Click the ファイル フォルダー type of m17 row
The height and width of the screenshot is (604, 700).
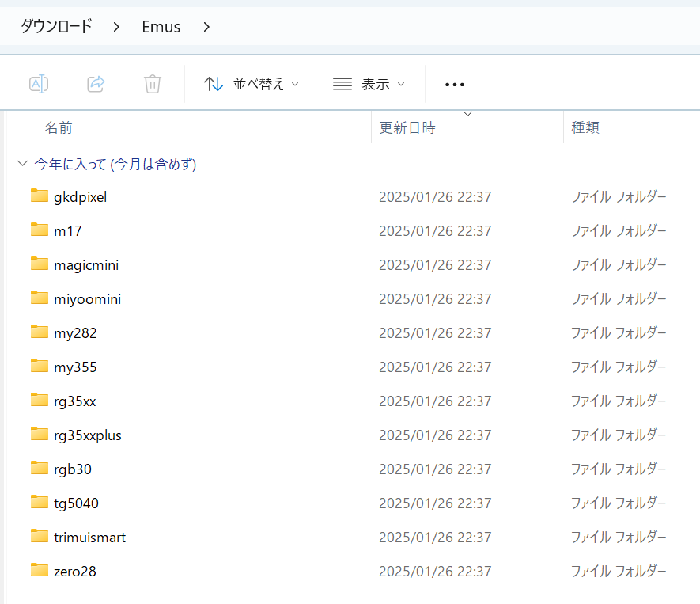pyautogui.click(x=619, y=231)
